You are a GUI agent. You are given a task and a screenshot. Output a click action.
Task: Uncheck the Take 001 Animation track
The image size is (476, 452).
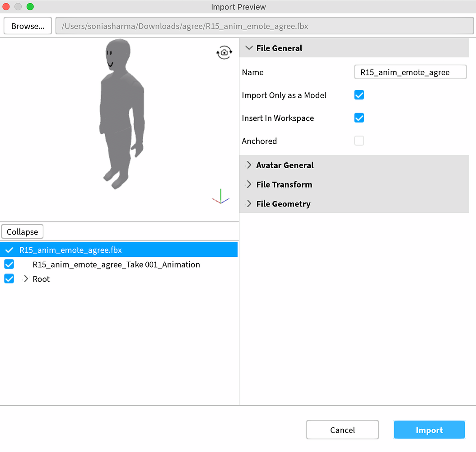tap(9, 264)
